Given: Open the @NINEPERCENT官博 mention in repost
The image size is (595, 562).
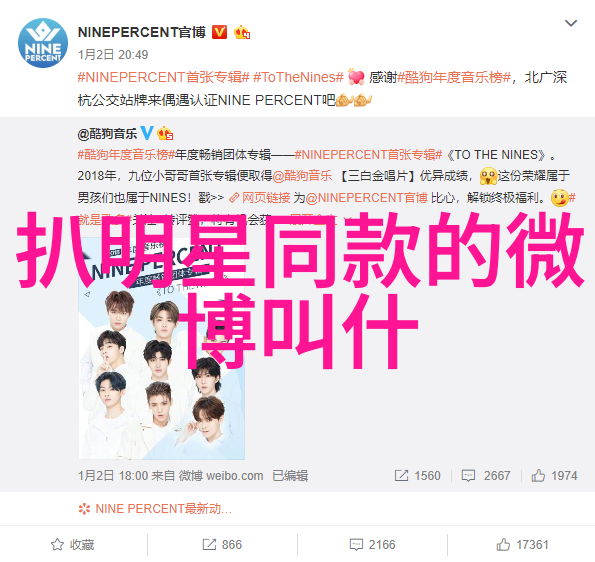Looking at the screenshot, I should click(366, 198).
